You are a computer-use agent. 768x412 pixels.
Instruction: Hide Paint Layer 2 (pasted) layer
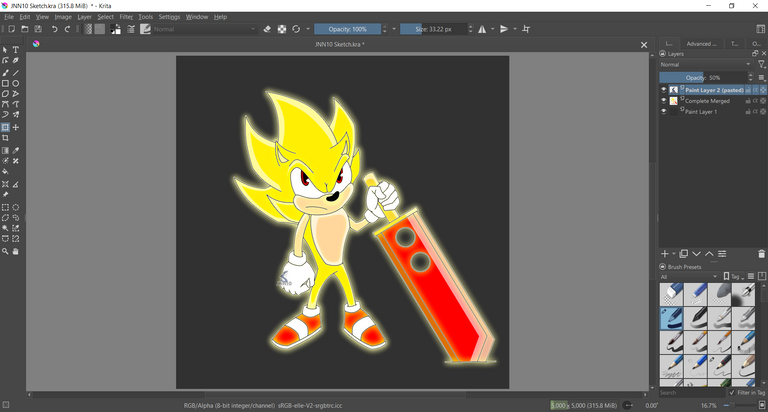664,90
